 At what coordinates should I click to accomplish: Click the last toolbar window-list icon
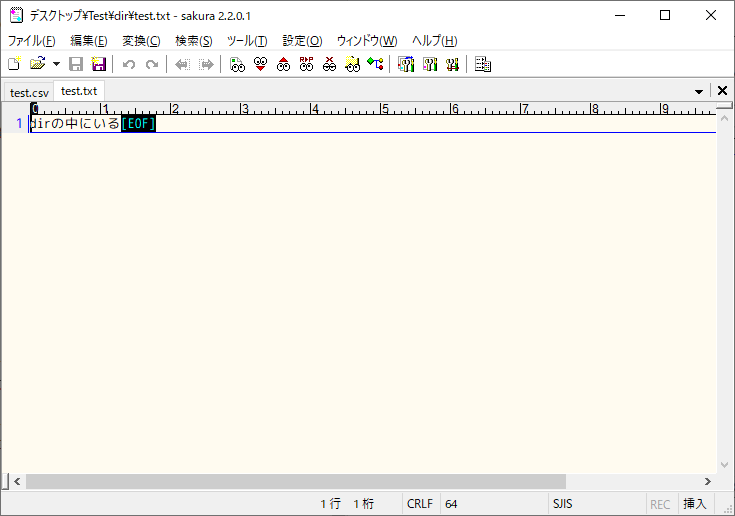point(483,64)
